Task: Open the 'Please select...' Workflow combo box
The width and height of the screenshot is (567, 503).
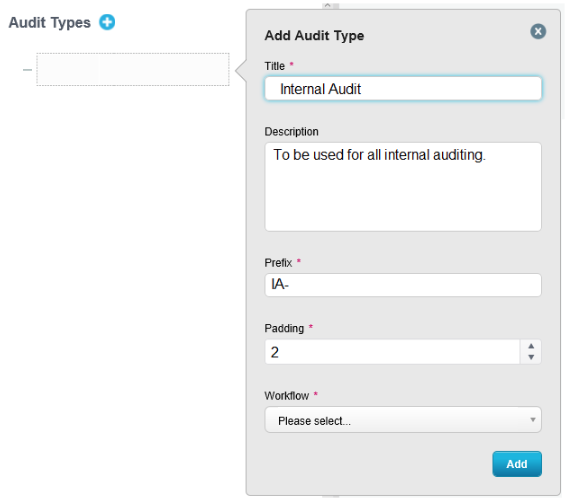Action: coord(403,420)
